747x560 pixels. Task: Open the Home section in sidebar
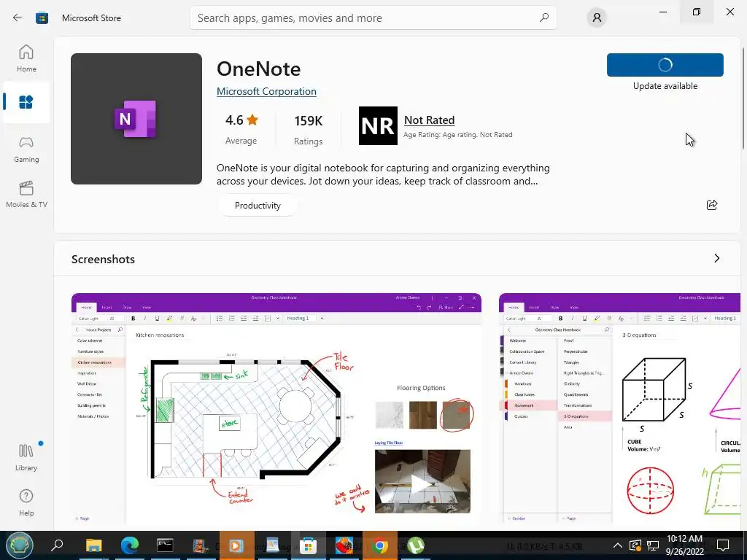pyautogui.click(x=26, y=58)
